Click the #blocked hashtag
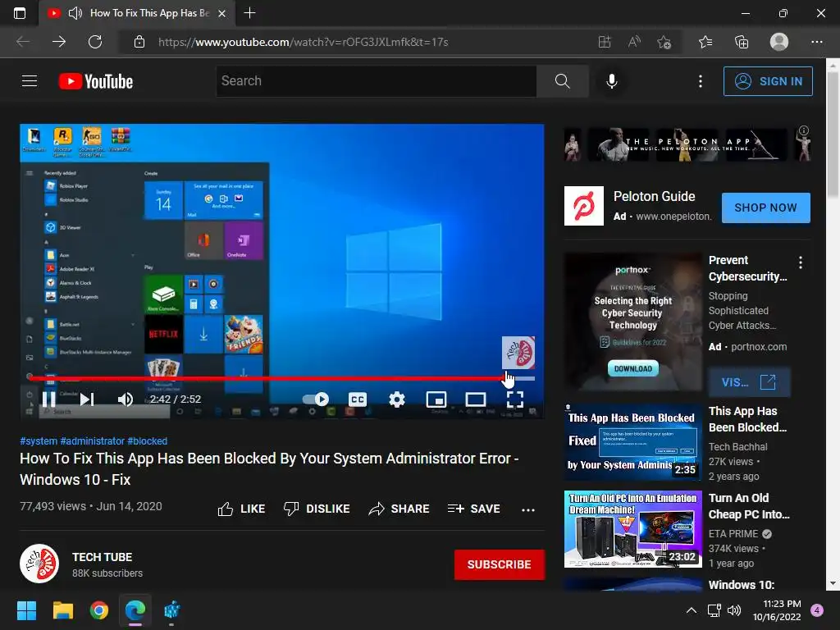Screen dimensions: 840x630 click(x=148, y=441)
